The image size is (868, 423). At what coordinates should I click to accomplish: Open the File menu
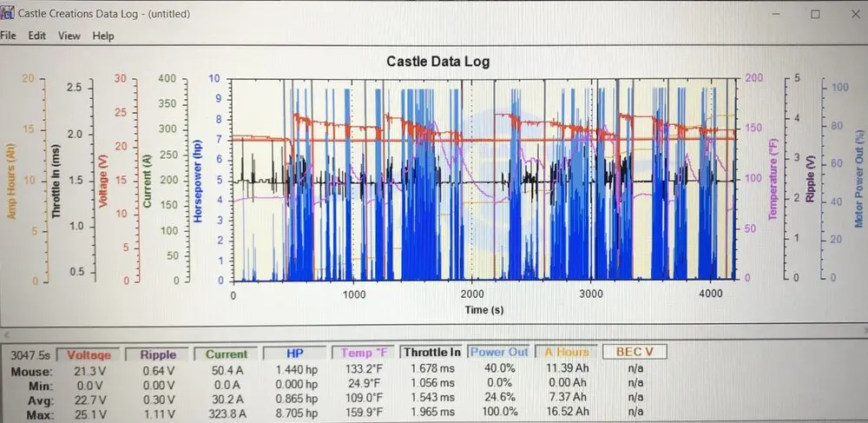click(9, 36)
